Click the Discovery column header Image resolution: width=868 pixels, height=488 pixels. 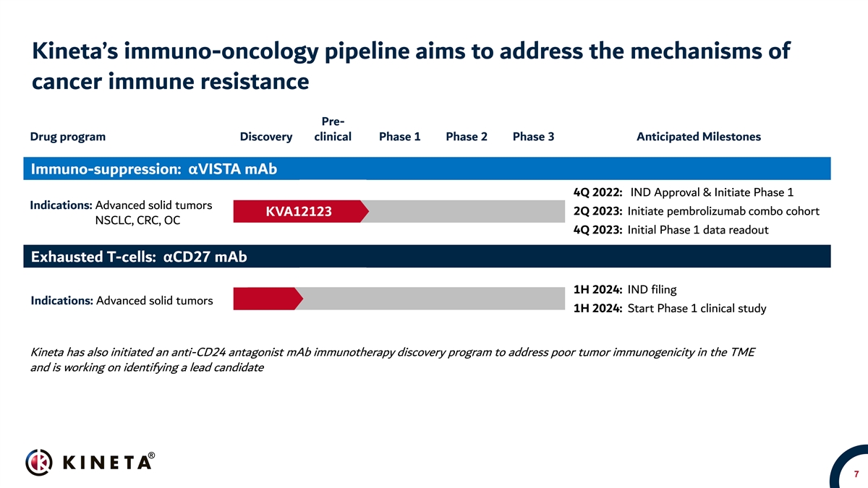[x=265, y=137]
